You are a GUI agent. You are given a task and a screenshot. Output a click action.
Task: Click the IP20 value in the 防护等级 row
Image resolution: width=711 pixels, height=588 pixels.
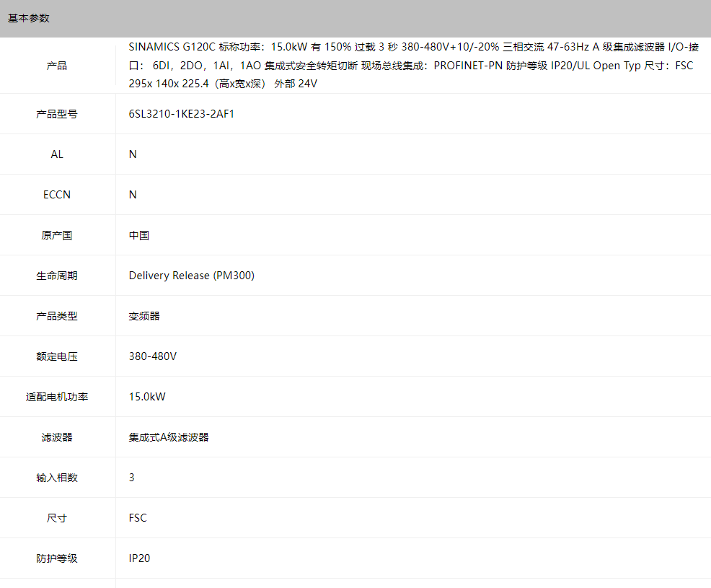pos(139,558)
